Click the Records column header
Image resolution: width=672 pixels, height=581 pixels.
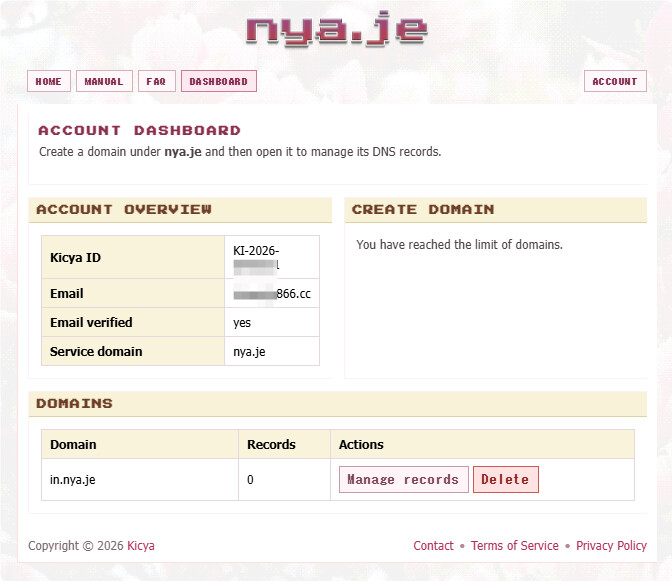click(x=284, y=444)
